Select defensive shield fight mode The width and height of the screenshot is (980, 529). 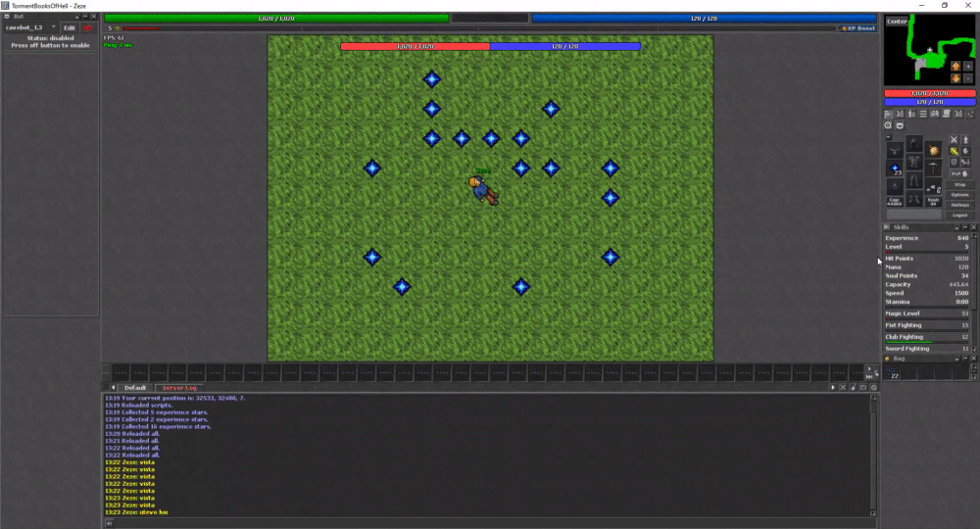click(954, 163)
